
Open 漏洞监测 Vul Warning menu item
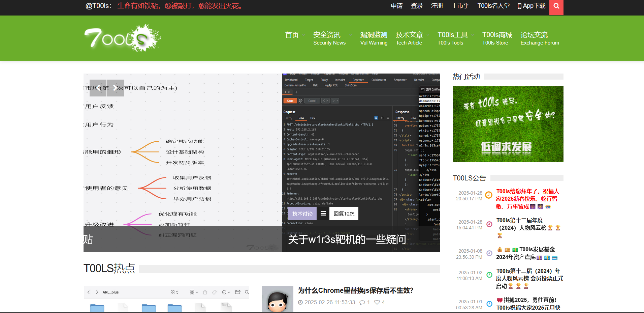tap(374, 38)
